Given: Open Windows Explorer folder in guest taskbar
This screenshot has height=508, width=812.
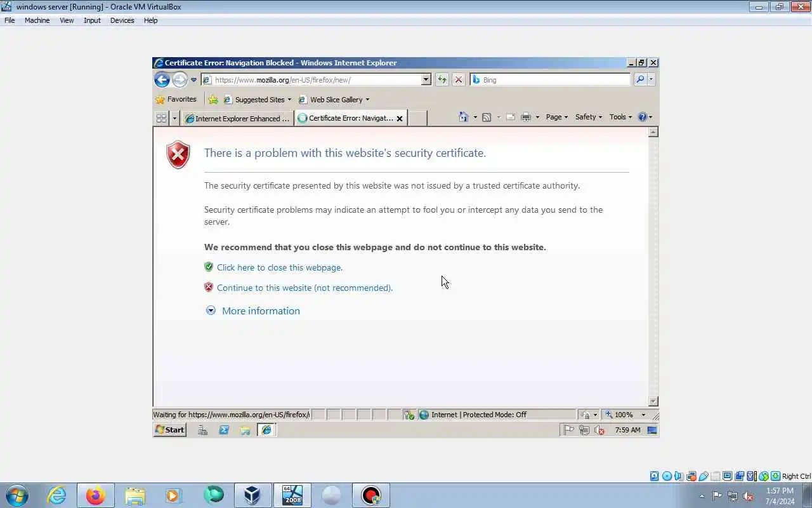Looking at the screenshot, I should click(x=245, y=430).
